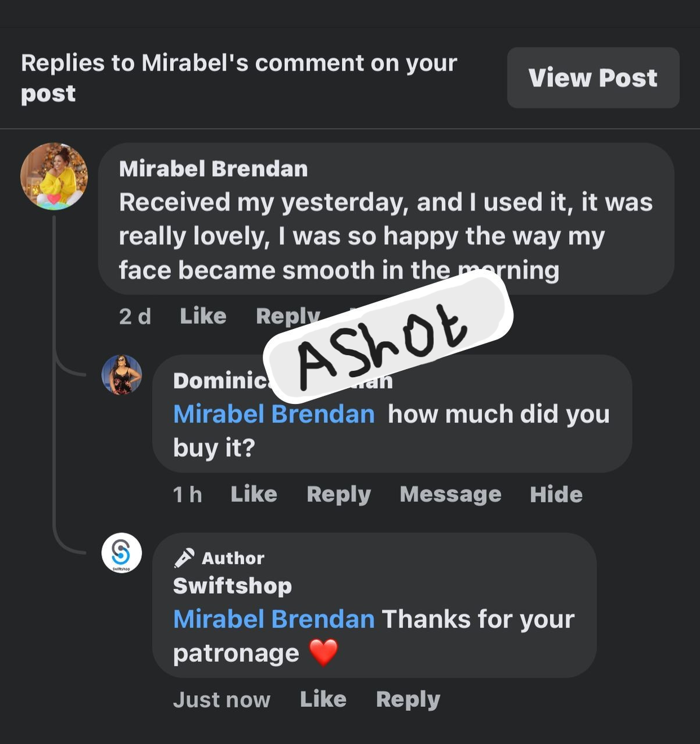Screen dimensions: 700x744
Task: Tap the Author microphone badge icon
Action: coord(184,558)
